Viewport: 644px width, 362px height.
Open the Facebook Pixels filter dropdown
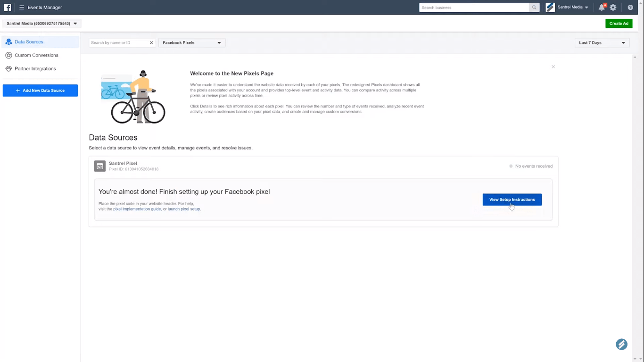point(192,43)
